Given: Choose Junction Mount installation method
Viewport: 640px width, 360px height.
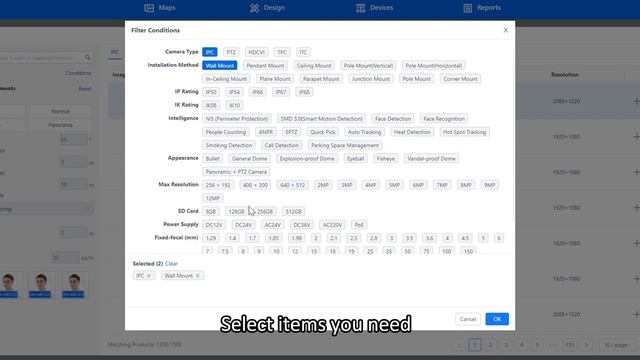Looking at the screenshot, I should click(371, 79).
